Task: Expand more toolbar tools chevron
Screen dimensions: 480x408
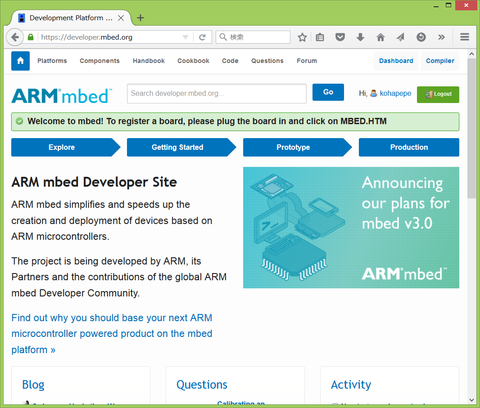Action: (x=442, y=37)
